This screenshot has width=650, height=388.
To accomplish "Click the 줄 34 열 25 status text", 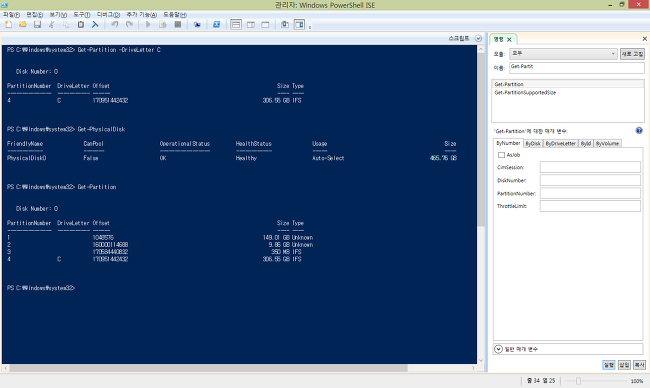I will [541, 381].
